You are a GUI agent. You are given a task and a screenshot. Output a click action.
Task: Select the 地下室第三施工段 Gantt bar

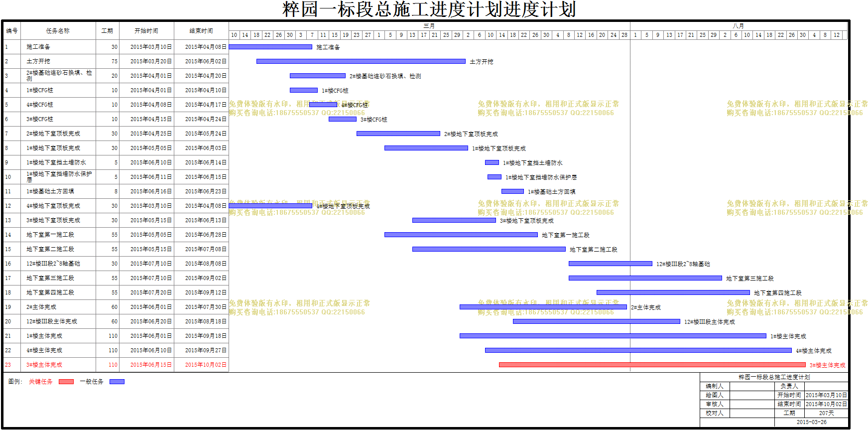point(645,278)
